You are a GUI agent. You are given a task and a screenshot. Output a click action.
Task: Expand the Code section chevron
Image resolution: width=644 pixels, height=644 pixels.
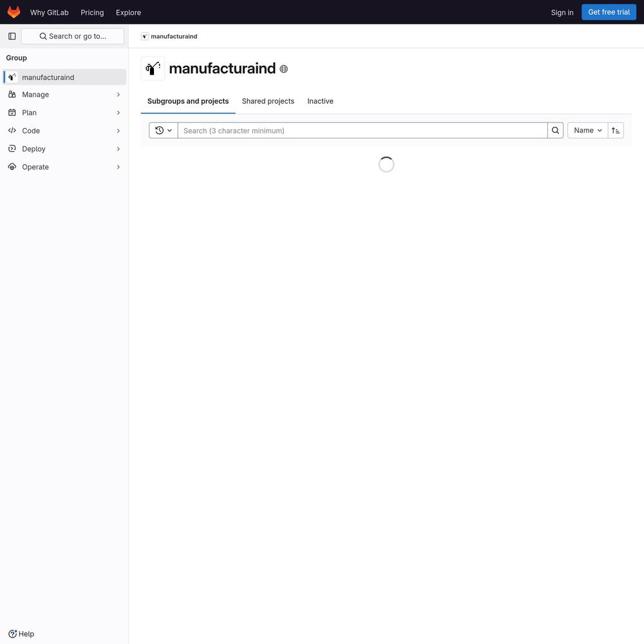click(x=118, y=131)
